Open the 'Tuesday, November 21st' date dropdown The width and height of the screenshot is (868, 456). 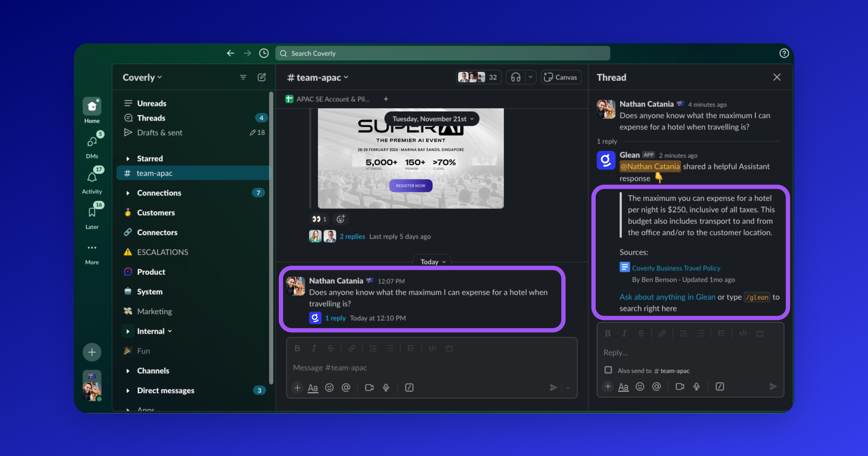tap(432, 119)
